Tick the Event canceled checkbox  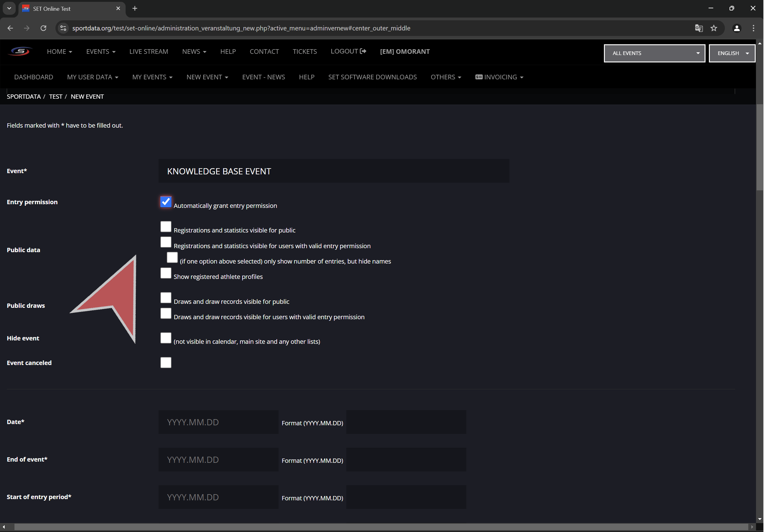[x=166, y=363]
